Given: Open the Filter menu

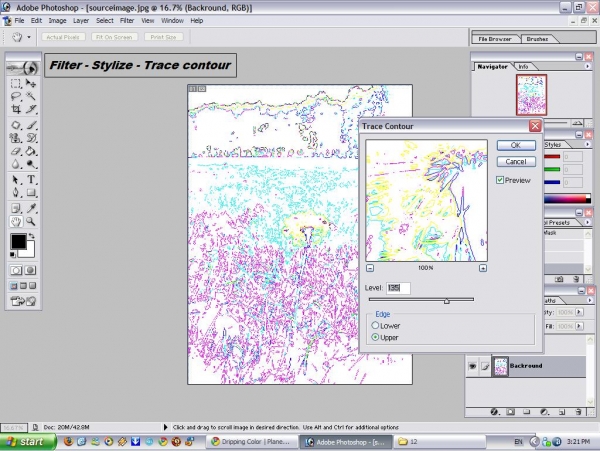Looking at the screenshot, I should [x=127, y=21].
